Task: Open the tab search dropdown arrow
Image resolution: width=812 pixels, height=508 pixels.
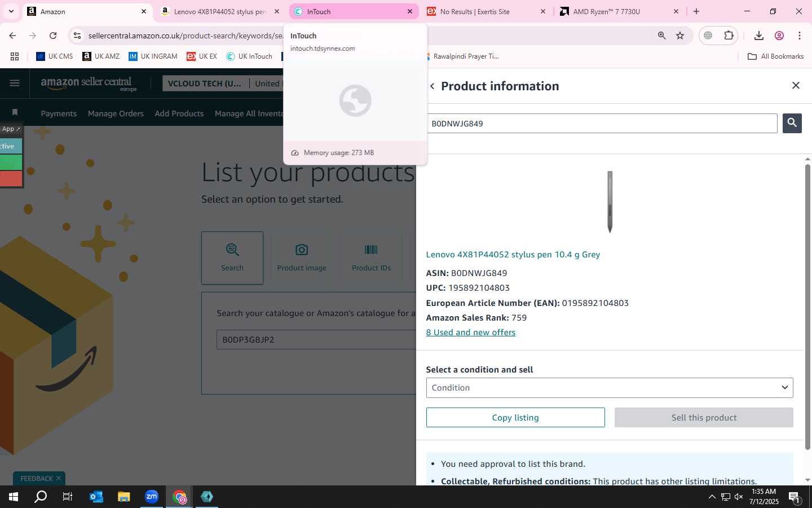Action: [x=11, y=11]
